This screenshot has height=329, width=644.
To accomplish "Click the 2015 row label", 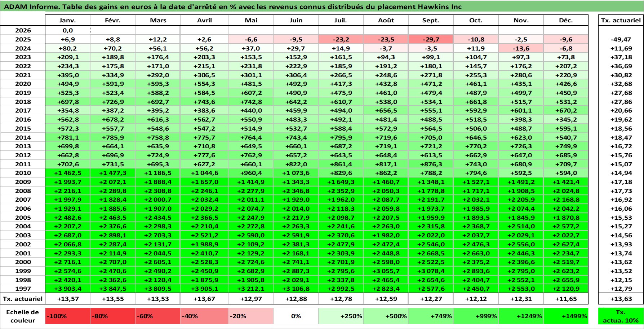I will point(23,128).
